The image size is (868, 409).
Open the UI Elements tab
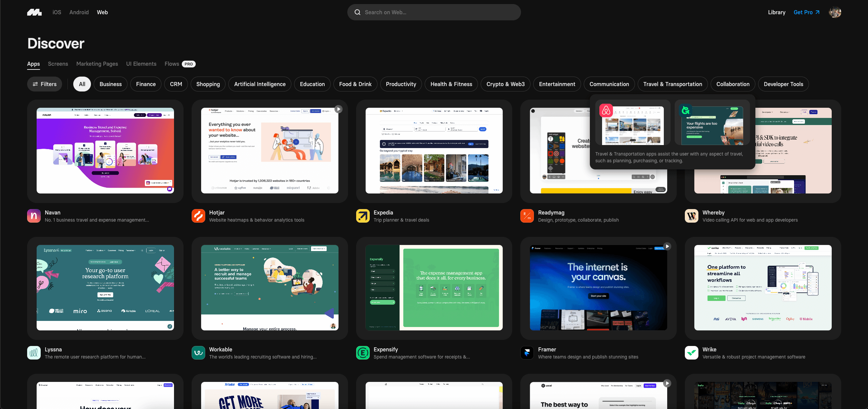pyautogui.click(x=141, y=64)
